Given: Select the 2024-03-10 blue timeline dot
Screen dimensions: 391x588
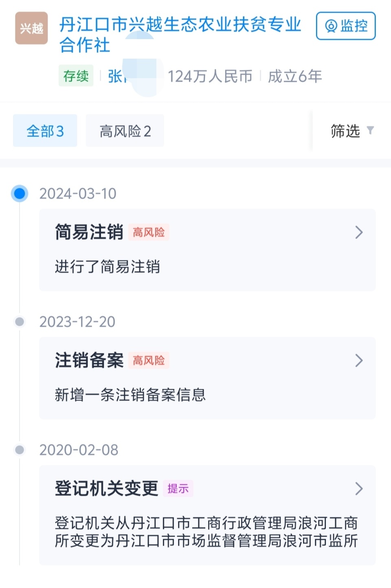Looking at the screenshot, I should 20,193.
